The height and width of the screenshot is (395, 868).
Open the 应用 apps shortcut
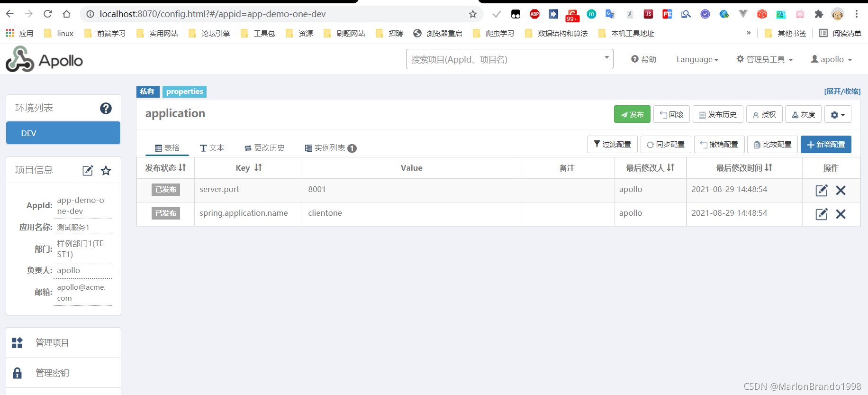[x=19, y=33]
